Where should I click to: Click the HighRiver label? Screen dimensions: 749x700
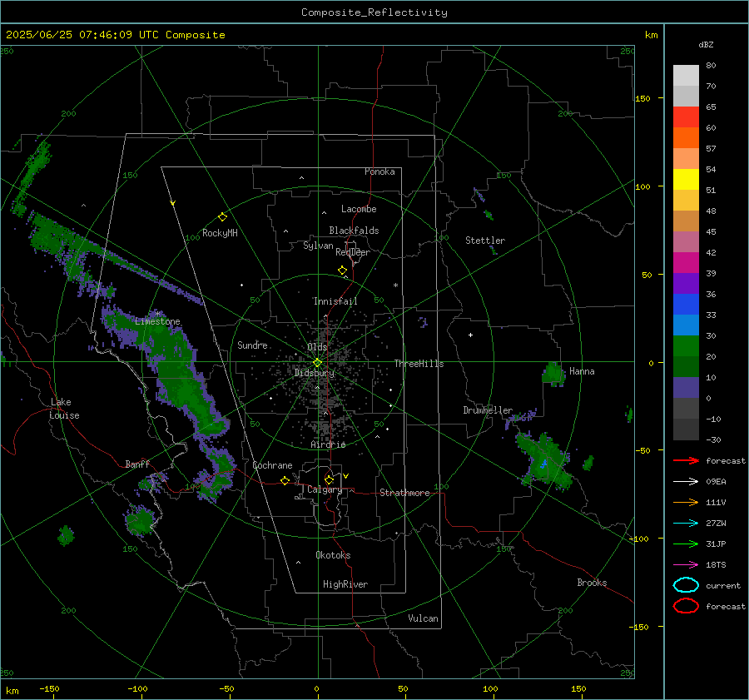point(345,584)
